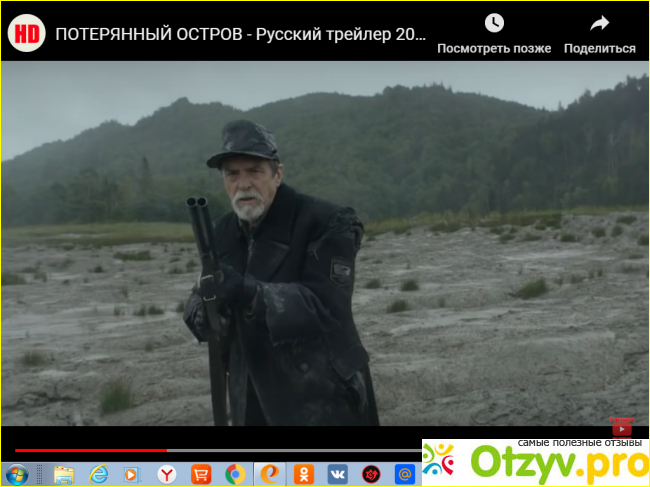Click the Watch Later clock icon

pos(494,23)
